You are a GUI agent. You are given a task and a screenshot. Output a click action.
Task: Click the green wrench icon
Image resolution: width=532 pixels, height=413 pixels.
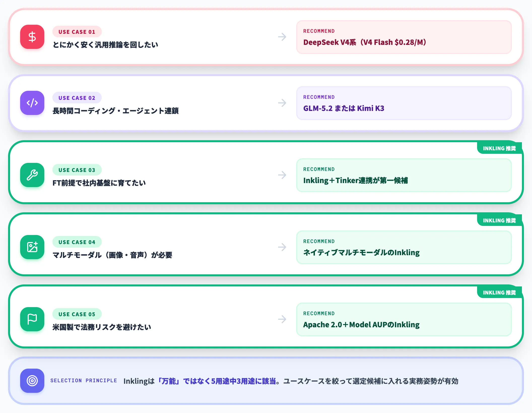[x=32, y=175]
